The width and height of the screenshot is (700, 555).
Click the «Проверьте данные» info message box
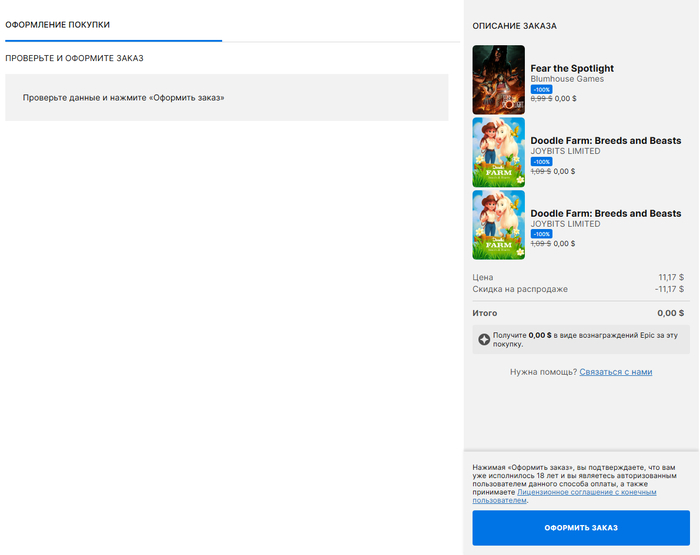tap(226, 98)
